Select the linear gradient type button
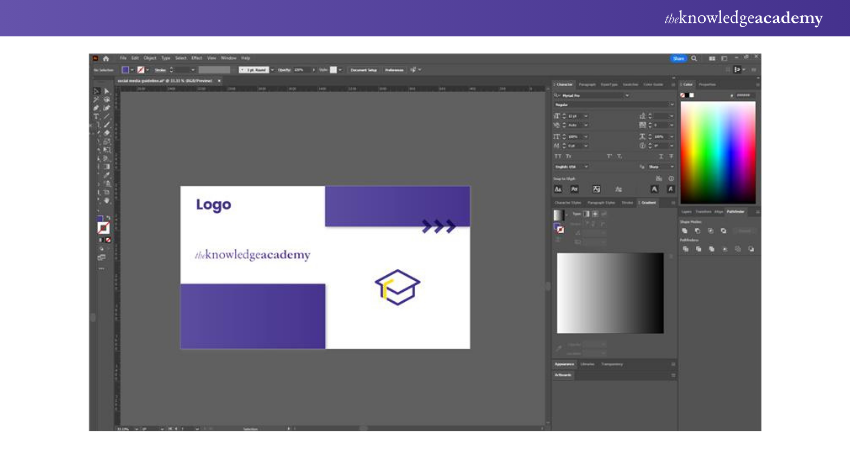Image resolution: width=850 pixels, height=450 pixels. coord(586,214)
